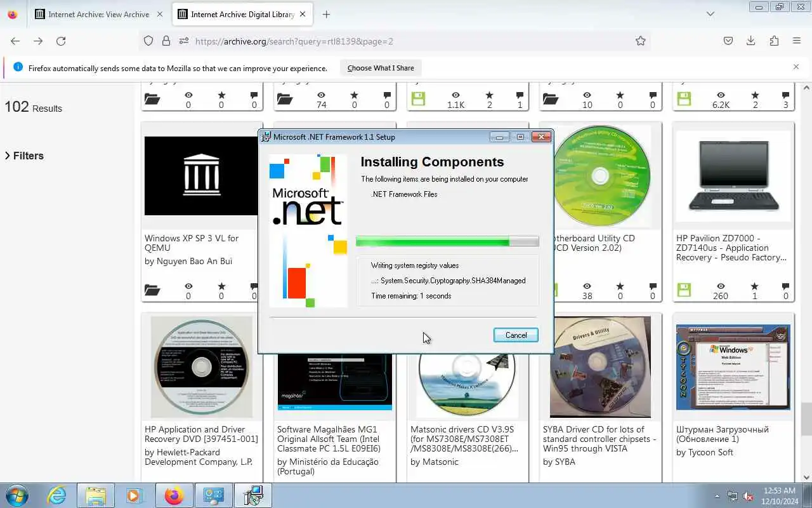Click the muted volume tray icon

tap(749, 496)
